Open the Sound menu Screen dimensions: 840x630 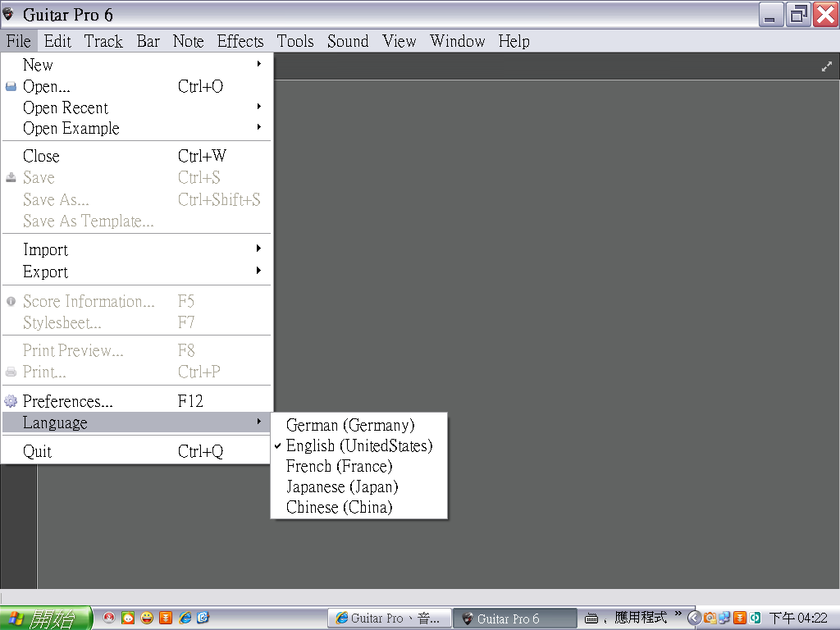(x=348, y=41)
